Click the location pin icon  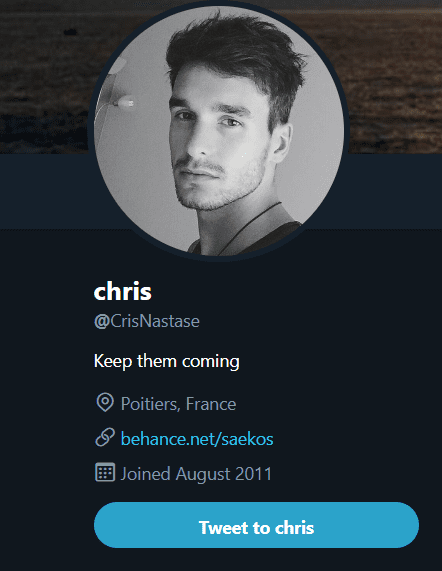[x=105, y=402]
